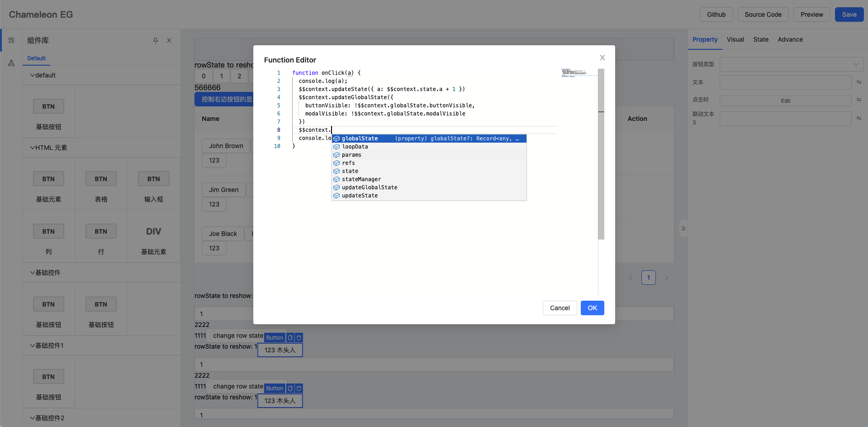The height and width of the screenshot is (427, 868).
Task: Open the Preview mode
Action: (812, 14)
